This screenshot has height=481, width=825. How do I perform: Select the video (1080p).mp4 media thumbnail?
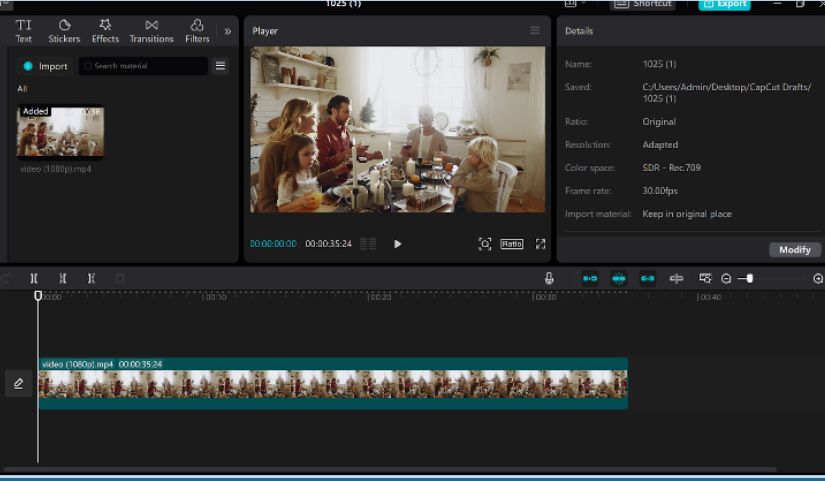click(60, 132)
